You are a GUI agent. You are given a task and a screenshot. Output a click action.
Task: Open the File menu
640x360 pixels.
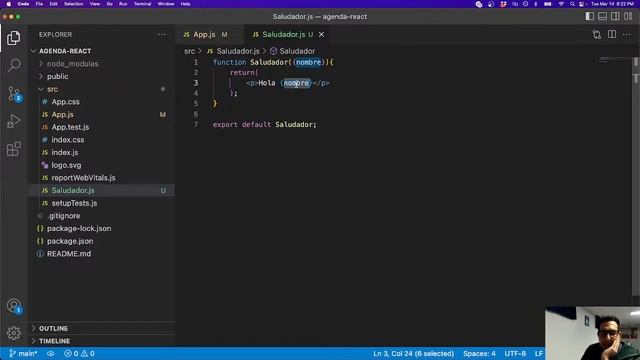pos(39,4)
